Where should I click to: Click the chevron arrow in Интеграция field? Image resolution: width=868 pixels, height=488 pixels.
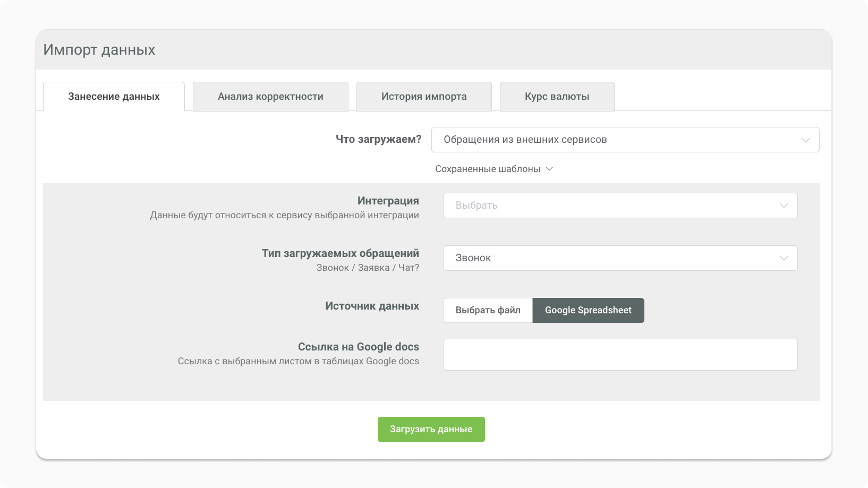tap(784, 206)
